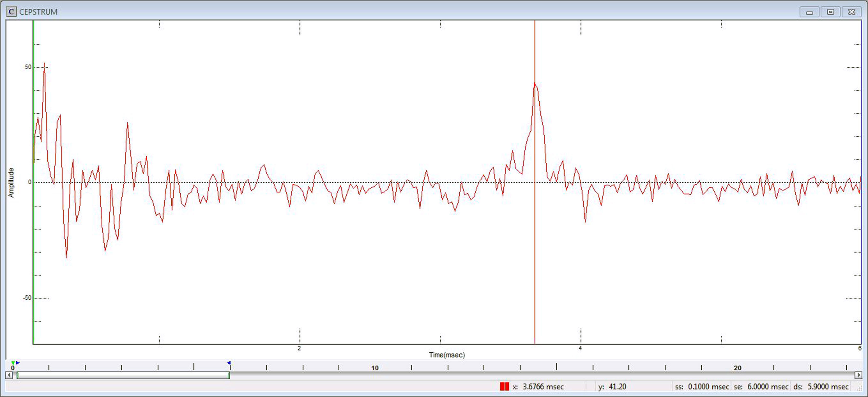Close the CEPSTRUM window

click(x=852, y=12)
